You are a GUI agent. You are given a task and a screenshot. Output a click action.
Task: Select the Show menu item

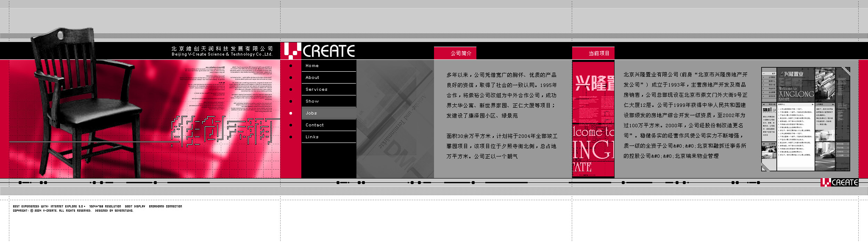tap(329, 101)
